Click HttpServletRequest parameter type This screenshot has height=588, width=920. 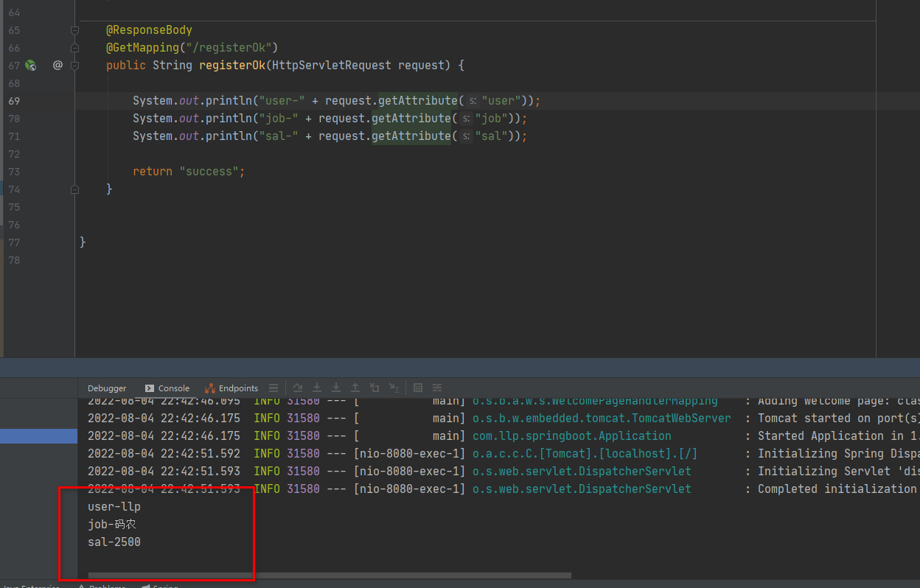332,66
